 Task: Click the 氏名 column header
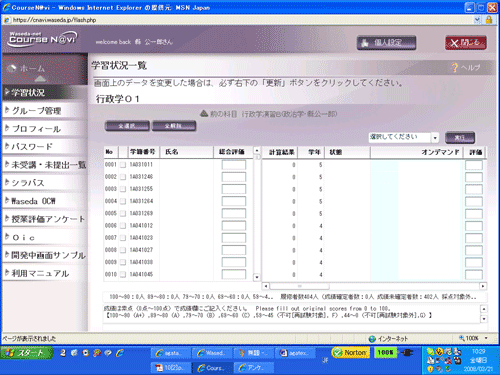(187, 152)
